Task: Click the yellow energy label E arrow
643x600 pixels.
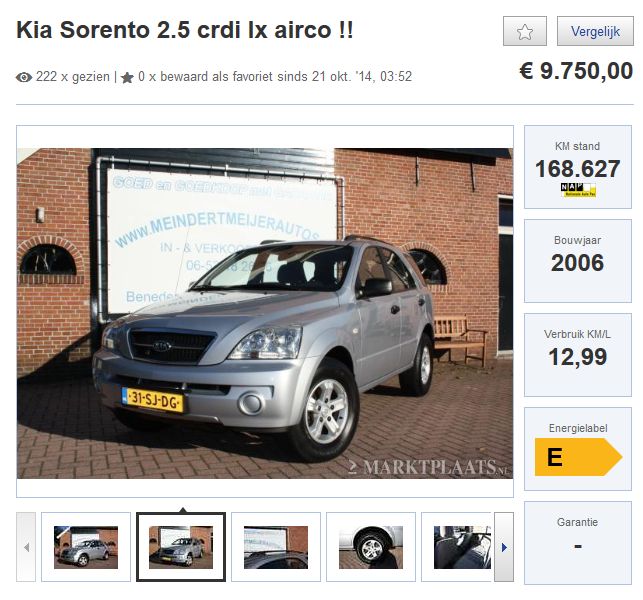Action: (x=578, y=457)
